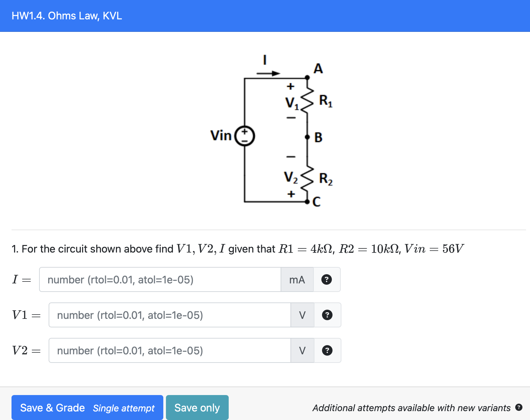Viewport: 530px width, 420px height.
Task: Click node B in the circuit diagram
Action: click(x=308, y=137)
